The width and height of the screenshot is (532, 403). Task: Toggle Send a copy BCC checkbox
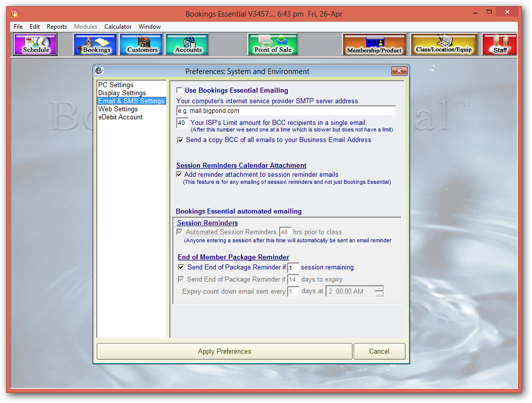tap(180, 140)
